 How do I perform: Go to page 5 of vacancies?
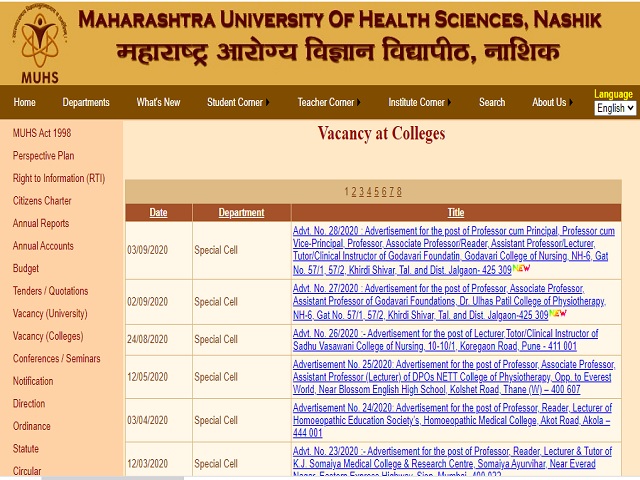376,191
